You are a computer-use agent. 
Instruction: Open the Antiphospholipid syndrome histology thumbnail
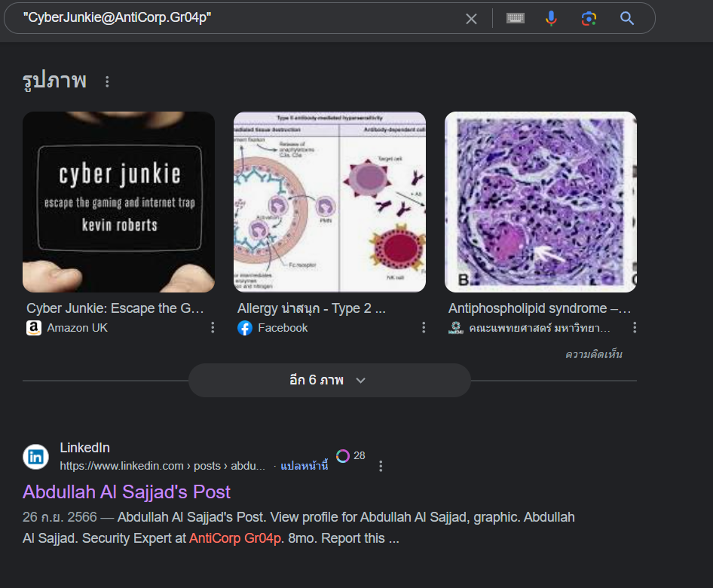click(540, 202)
